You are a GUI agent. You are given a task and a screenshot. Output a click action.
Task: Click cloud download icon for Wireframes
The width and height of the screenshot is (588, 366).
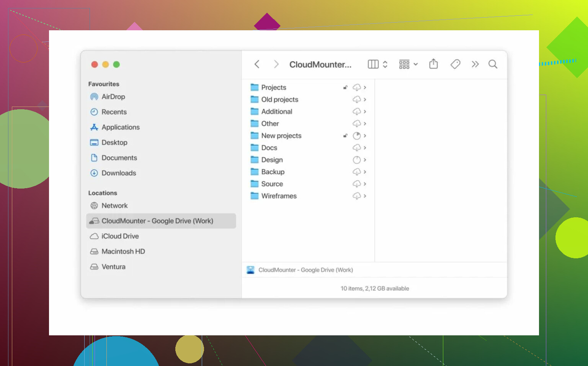tap(357, 196)
